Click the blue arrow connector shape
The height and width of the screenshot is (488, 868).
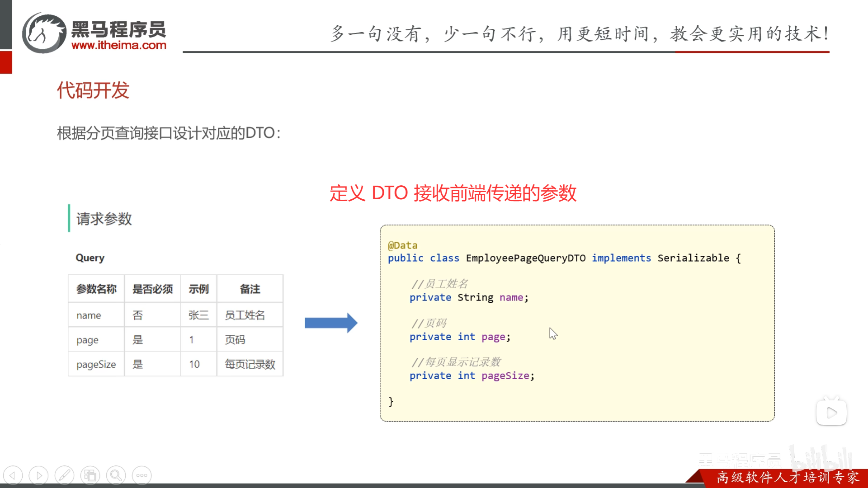click(x=331, y=322)
